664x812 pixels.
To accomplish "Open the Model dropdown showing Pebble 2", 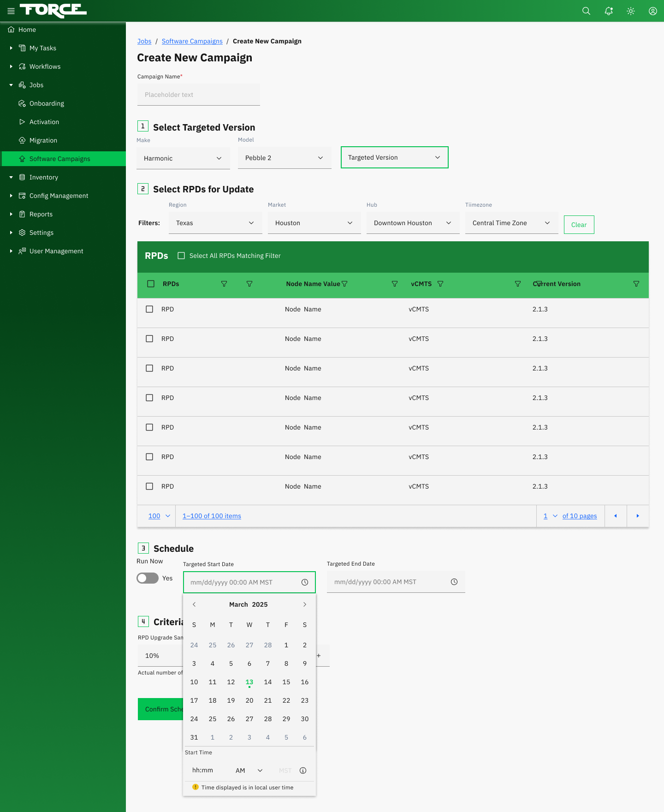I will 285,158.
